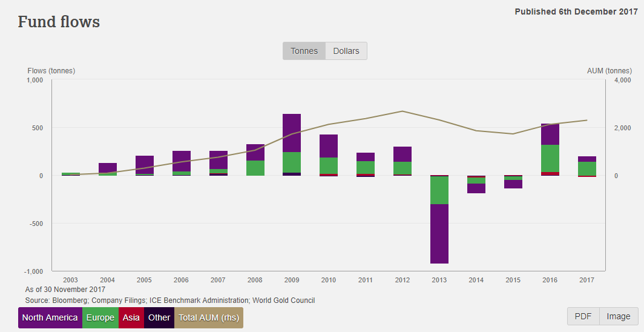Click the 2013 negative purple bar
Viewport: 644px width, 332px height.
pyautogui.click(x=439, y=233)
